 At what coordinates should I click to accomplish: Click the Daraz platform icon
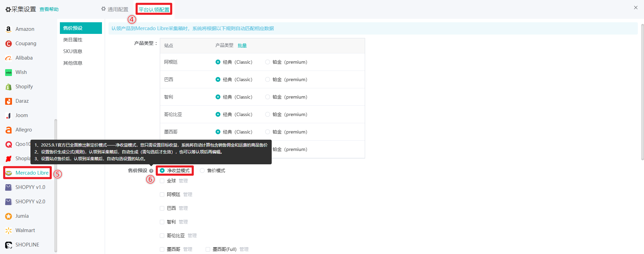point(9,101)
